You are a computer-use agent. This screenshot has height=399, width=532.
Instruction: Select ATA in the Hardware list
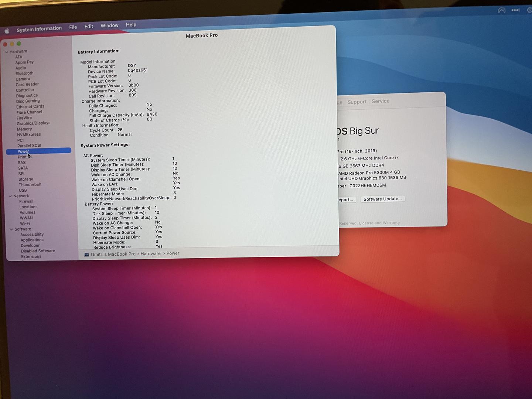19,57
